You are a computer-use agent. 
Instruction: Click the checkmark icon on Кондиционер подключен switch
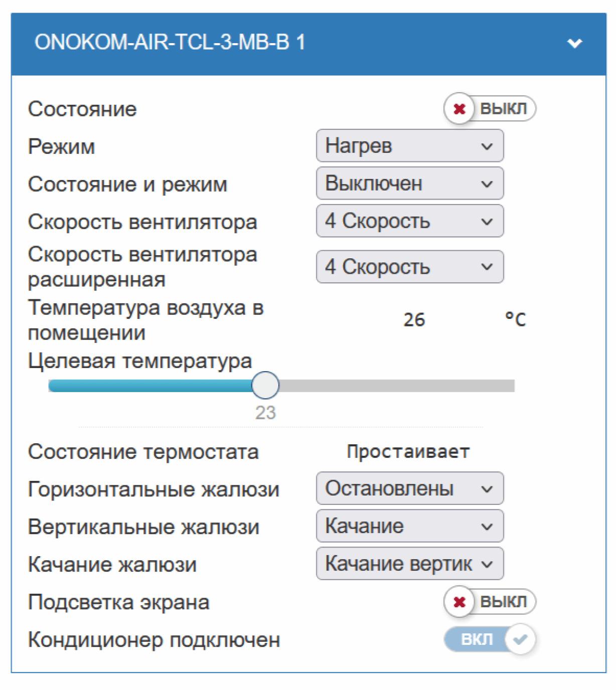520,639
